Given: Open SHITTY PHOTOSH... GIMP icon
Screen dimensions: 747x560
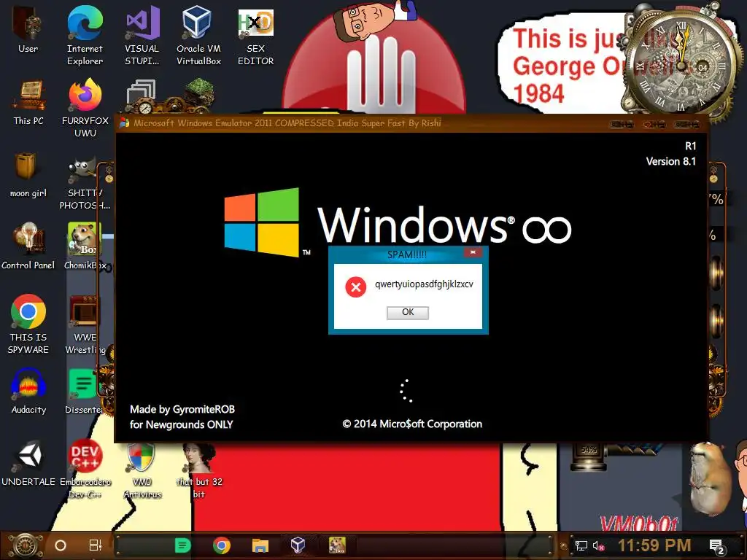Looking at the screenshot, I should (x=85, y=184).
